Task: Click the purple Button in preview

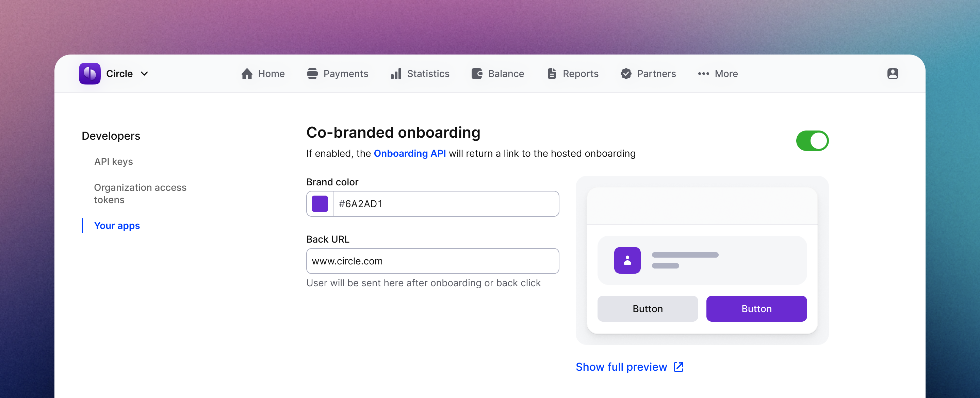Action: click(756, 308)
